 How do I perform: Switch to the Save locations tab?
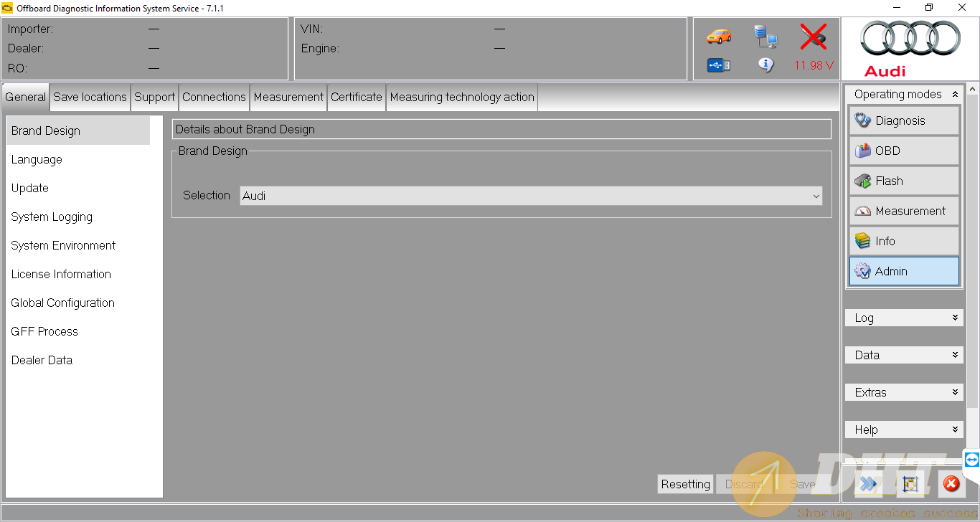[x=90, y=98]
